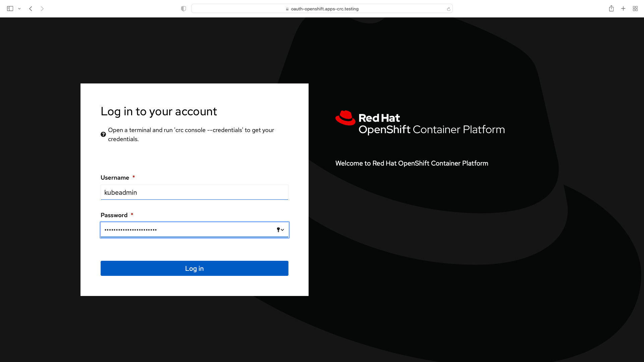
Task: Click the help question mark icon
Action: [x=103, y=134]
